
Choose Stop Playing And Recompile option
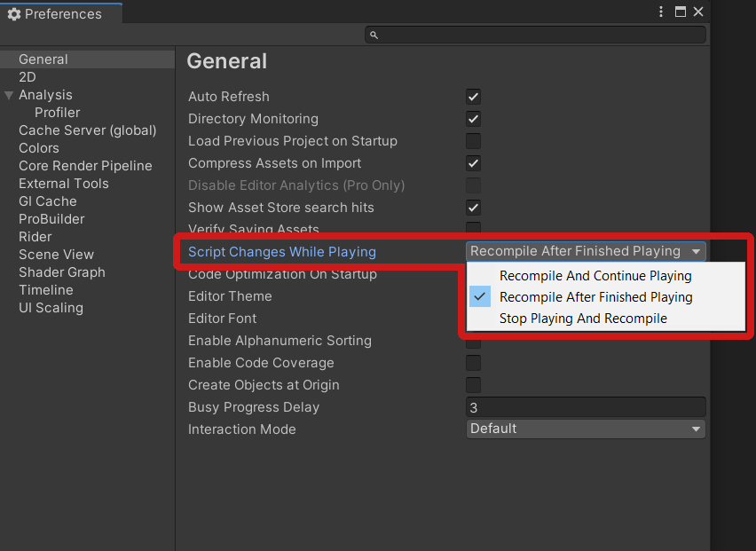(606, 319)
